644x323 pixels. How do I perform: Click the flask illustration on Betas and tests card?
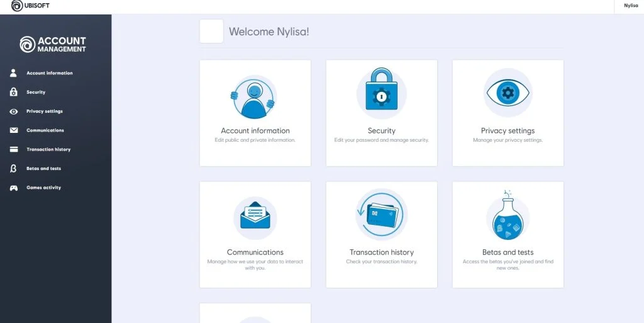(x=508, y=215)
